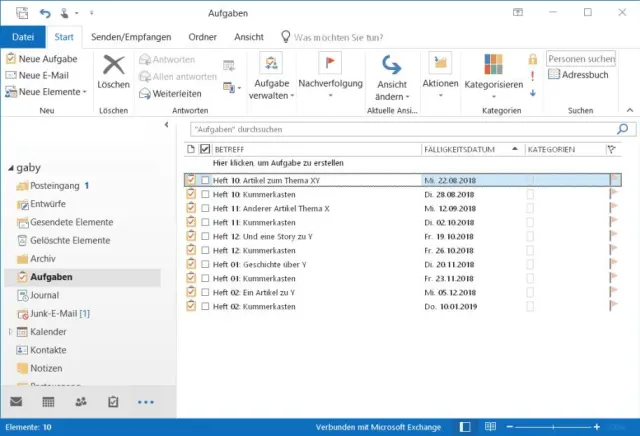
Task: Open the Adressbuch address book
Action: tap(582, 75)
